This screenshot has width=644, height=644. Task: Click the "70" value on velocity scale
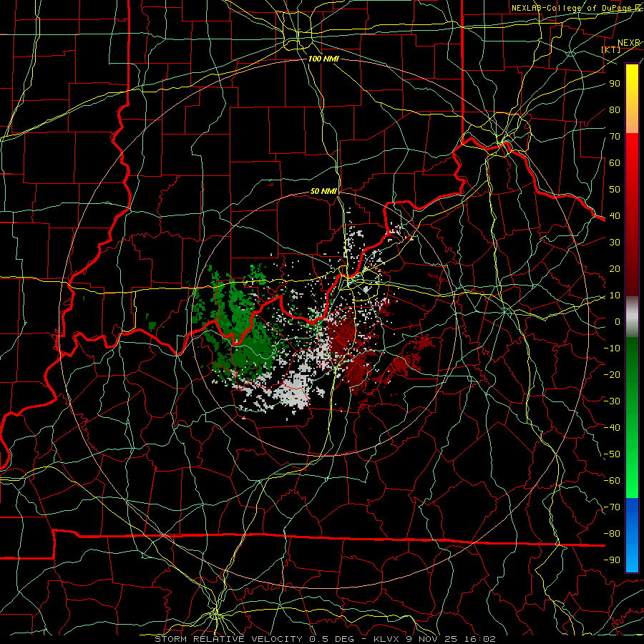click(615, 137)
